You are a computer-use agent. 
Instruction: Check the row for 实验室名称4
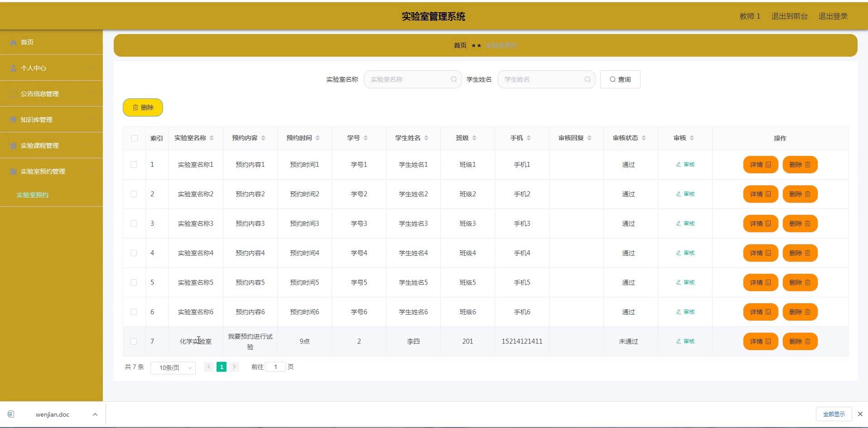point(134,253)
